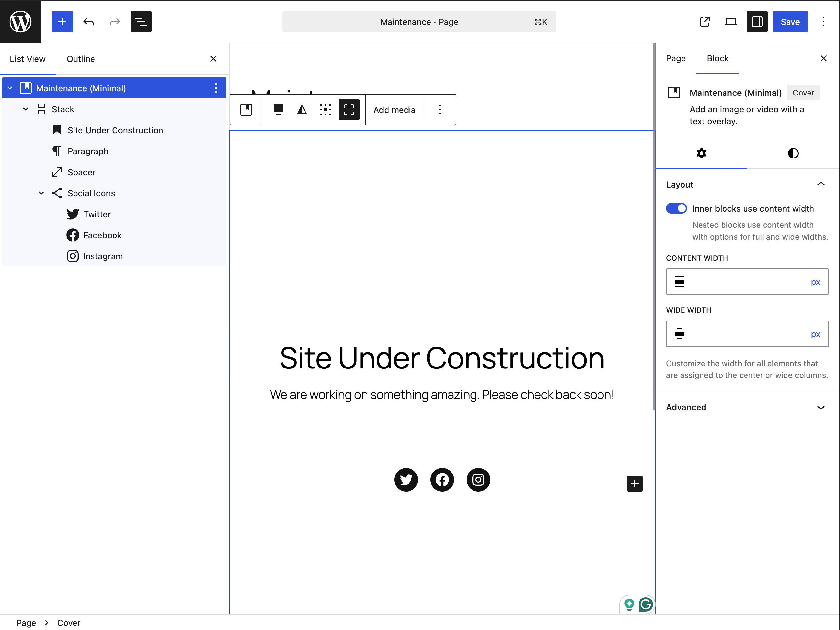The height and width of the screenshot is (630, 840).
Task: View page in new tab
Action: tap(704, 22)
